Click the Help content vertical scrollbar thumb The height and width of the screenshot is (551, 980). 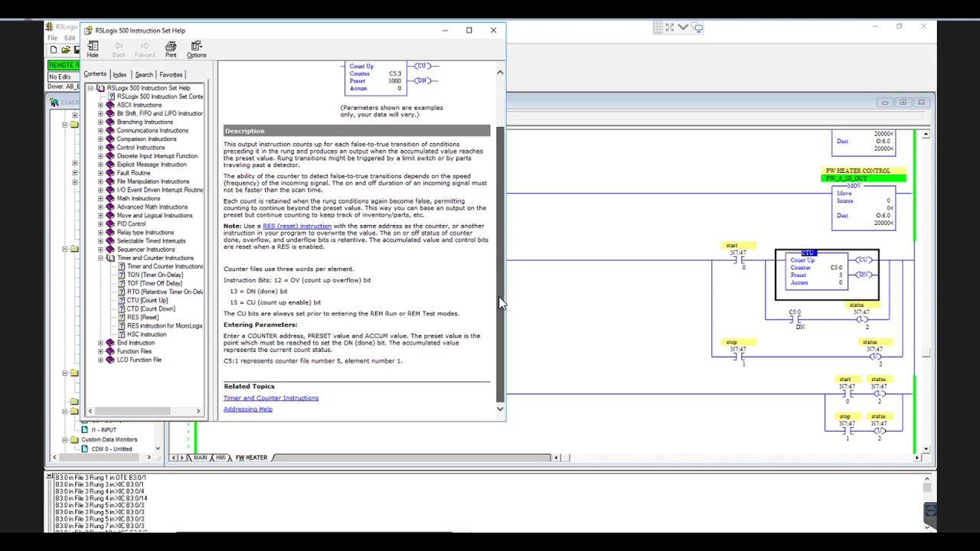click(x=500, y=264)
